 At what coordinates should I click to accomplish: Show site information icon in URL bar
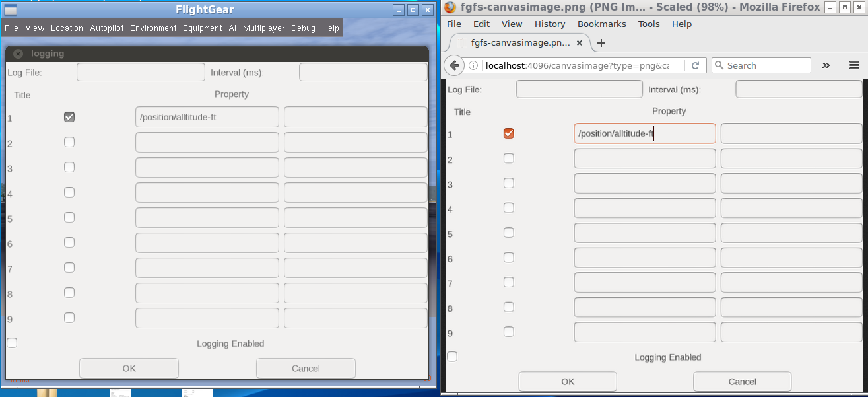pyautogui.click(x=473, y=65)
